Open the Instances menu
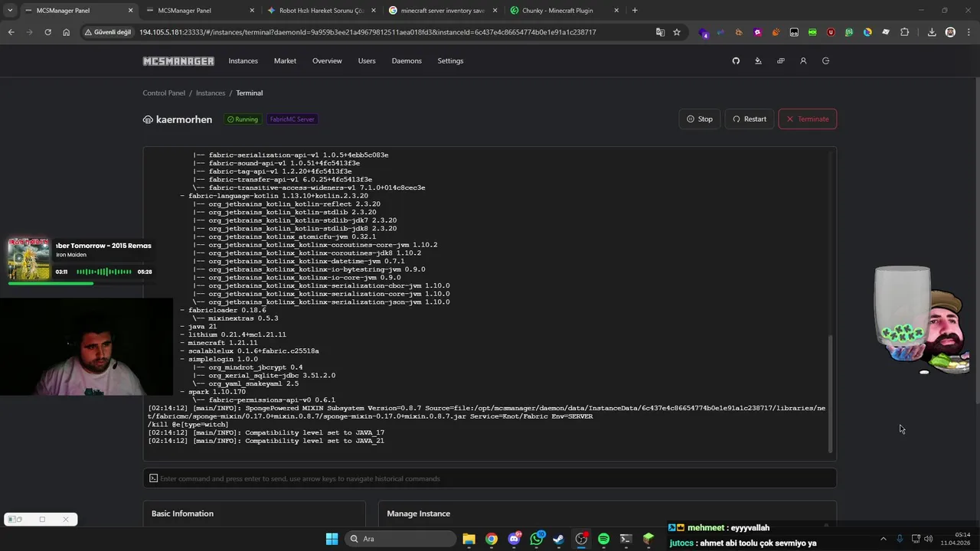Viewport: 980px width, 551px height. [243, 61]
